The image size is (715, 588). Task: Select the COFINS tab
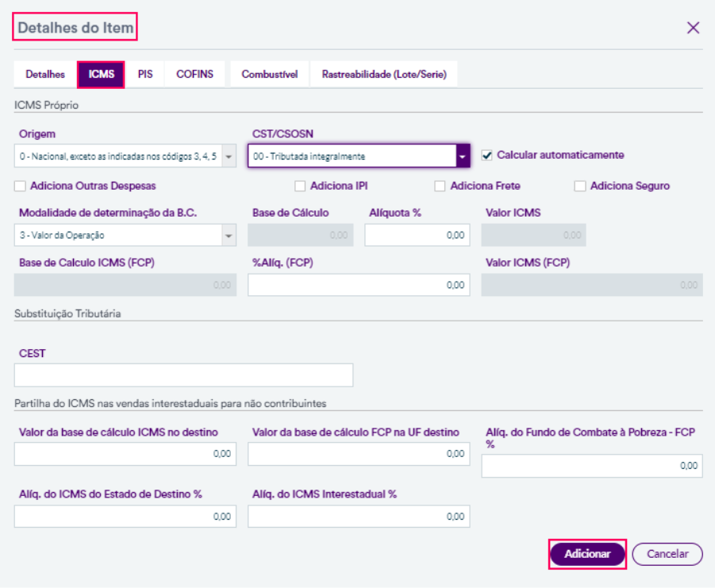click(194, 75)
